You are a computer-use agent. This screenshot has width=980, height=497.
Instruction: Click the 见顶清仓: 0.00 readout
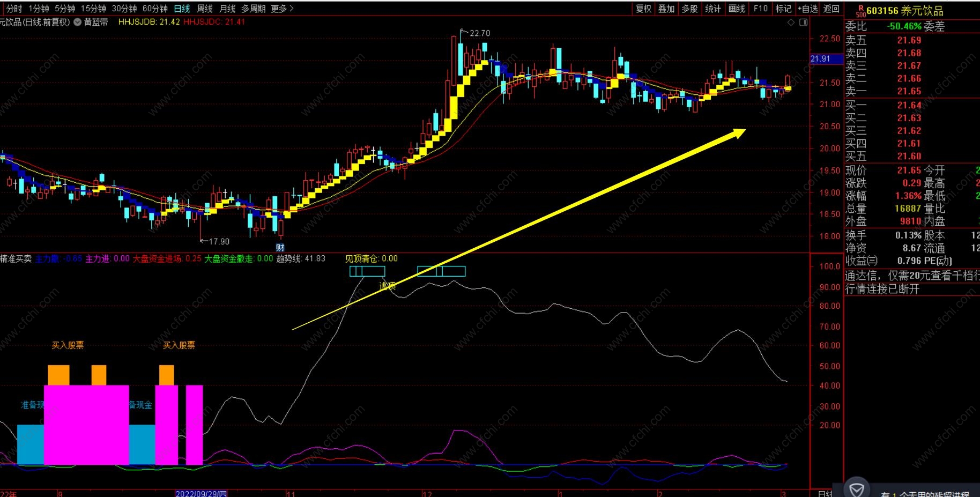(372, 258)
